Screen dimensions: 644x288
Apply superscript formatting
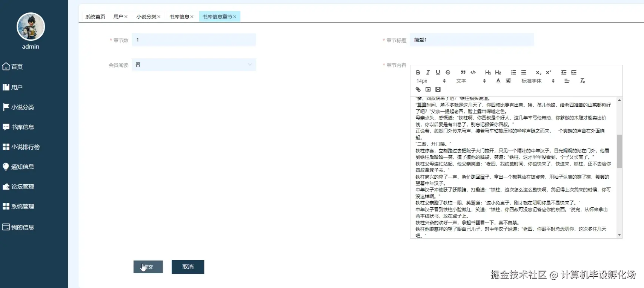(549, 72)
